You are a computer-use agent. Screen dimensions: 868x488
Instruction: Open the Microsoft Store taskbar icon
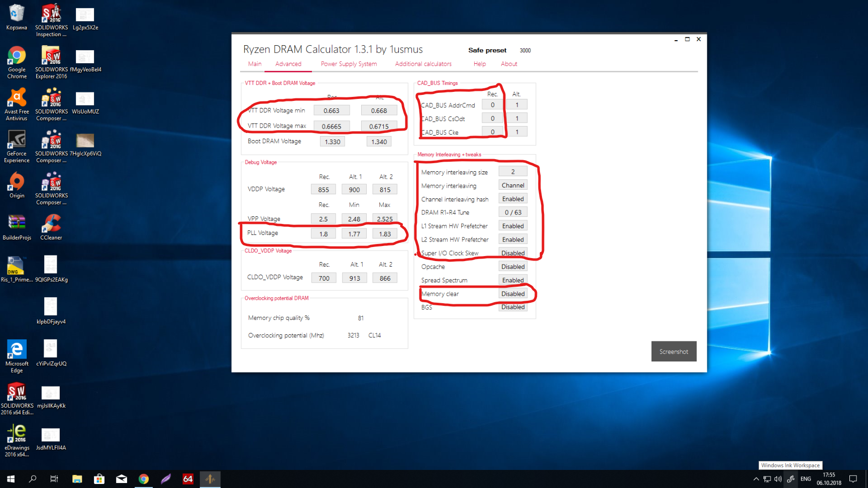point(99,479)
